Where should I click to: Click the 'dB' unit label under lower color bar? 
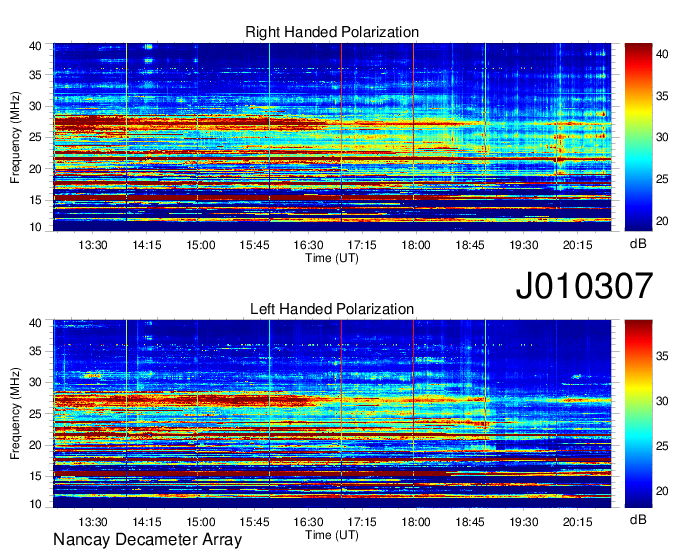[x=638, y=519]
